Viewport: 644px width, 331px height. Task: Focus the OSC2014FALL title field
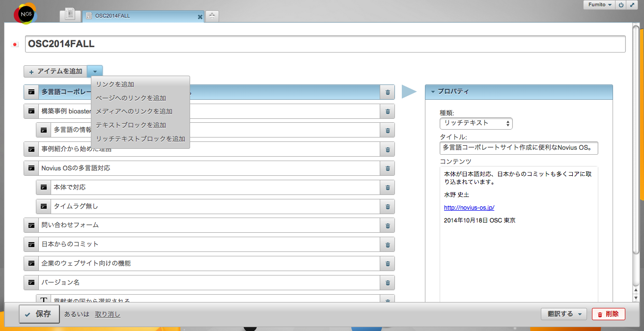pyautogui.click(x=325, y=44)
